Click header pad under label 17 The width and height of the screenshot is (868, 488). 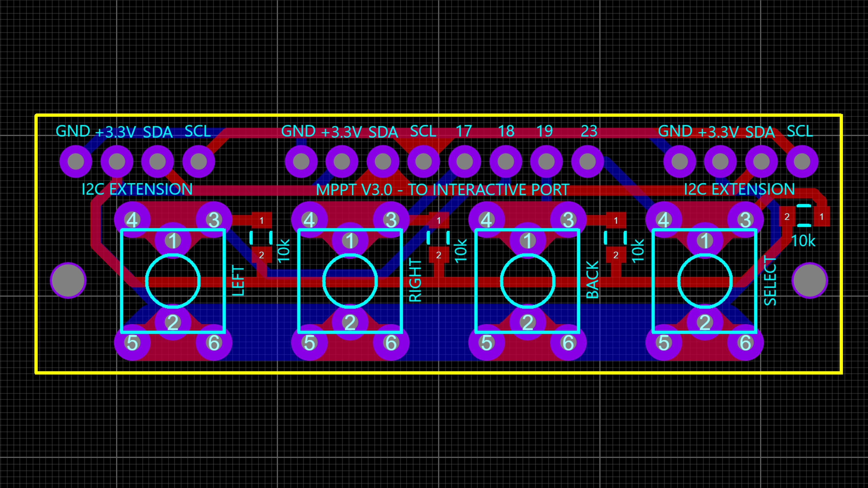tap(465, 162)
